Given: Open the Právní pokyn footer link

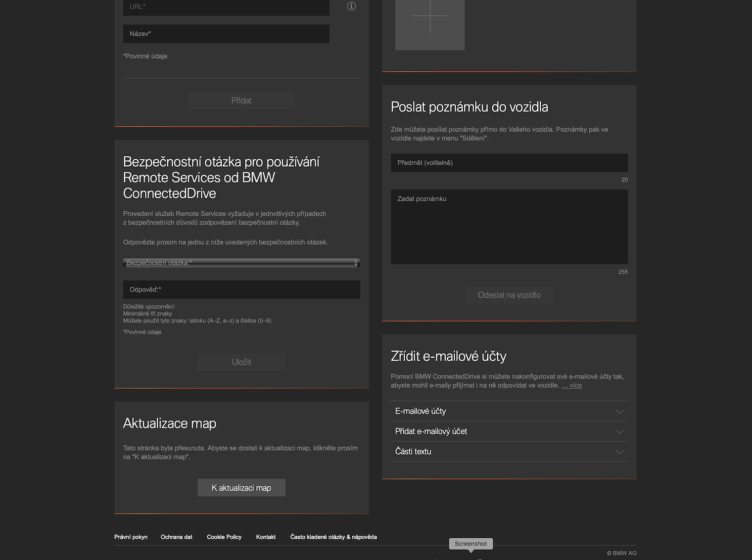Looking at the screenshot, I should [131, 537].
